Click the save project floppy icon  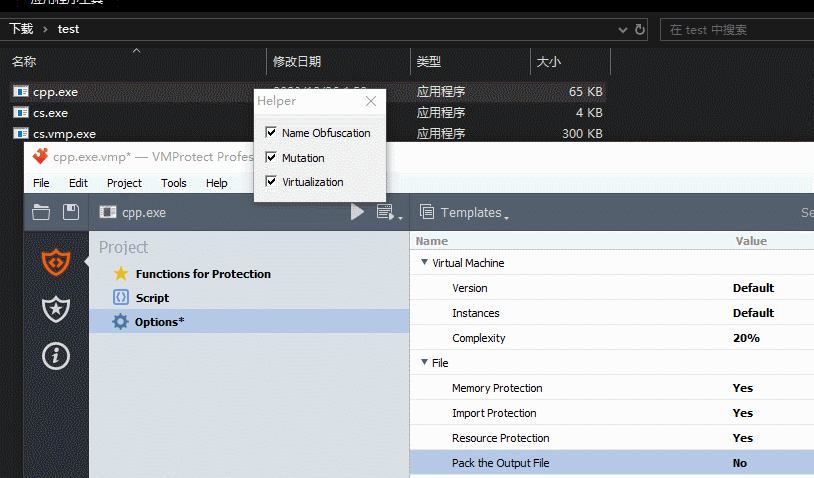click(71, 212)
